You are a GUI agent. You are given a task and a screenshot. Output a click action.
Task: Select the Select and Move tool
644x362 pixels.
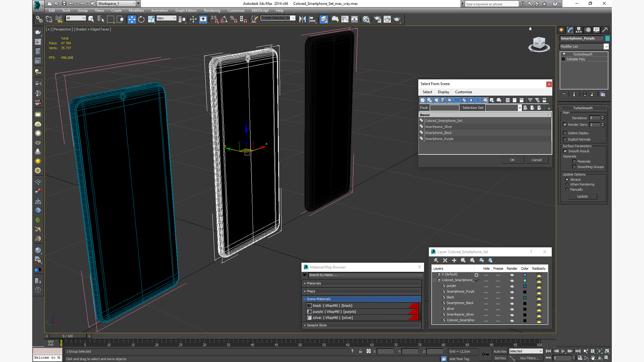[x=132, y=19]
